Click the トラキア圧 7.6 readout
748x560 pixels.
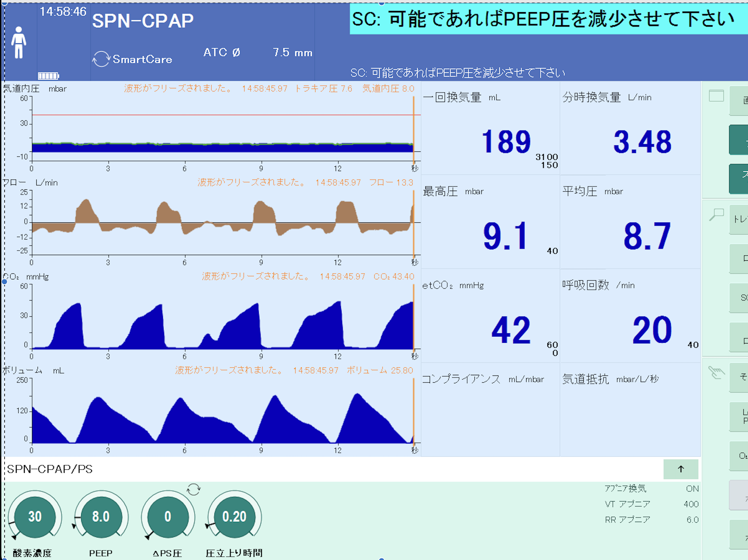[323, 89]
